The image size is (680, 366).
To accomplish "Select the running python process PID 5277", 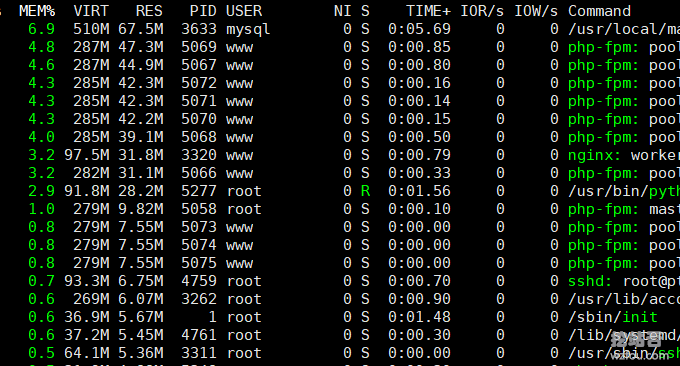I will pyautogui.click(x=340, y=191).
